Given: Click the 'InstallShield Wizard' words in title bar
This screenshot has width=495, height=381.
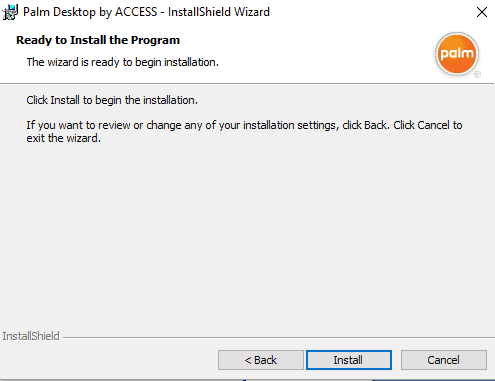Looking at the screenshot, I should point(219,12).
